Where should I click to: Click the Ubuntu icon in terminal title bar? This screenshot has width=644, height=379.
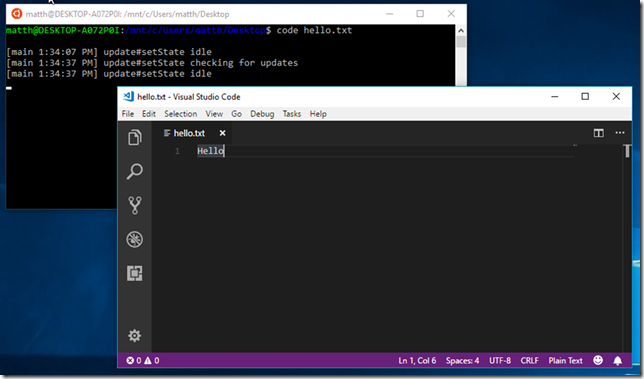pyautogui.click(x=17, y=14)
